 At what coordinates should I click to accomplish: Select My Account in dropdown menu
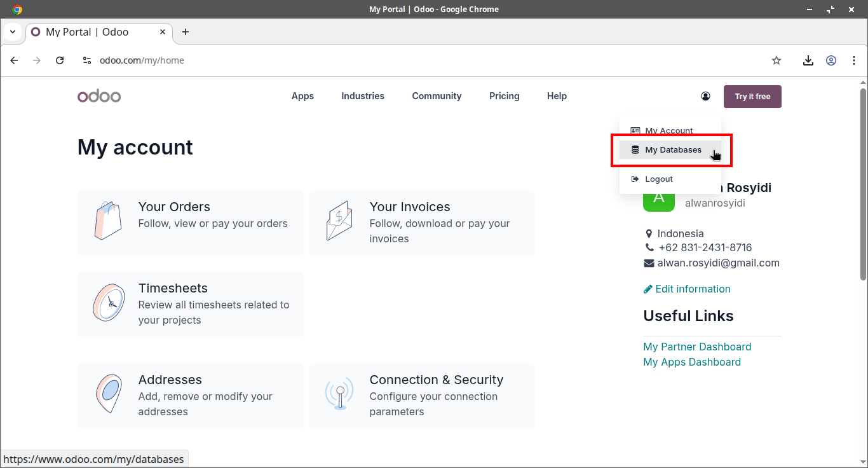(668, 130)
